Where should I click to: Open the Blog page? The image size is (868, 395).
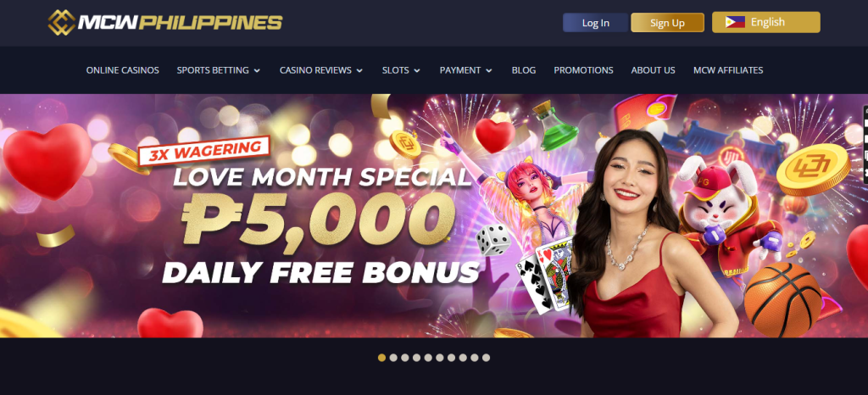click(x=524, y=70)
